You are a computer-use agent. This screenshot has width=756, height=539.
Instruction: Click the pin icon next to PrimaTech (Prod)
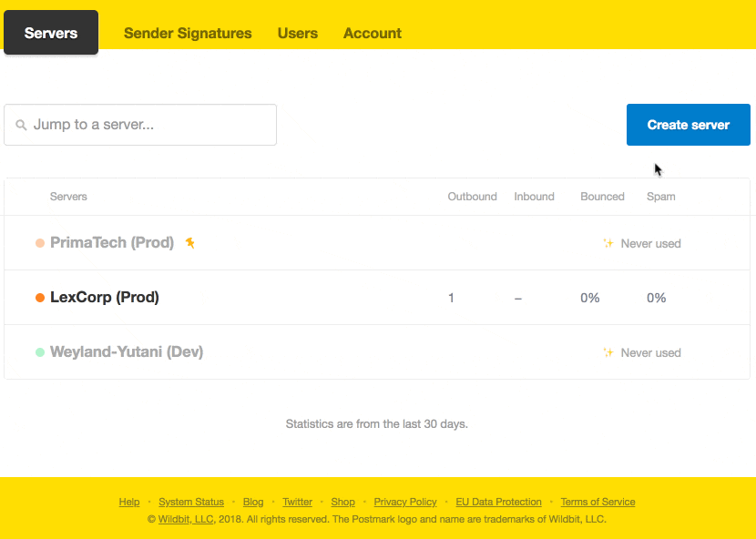tap(190, 242)
